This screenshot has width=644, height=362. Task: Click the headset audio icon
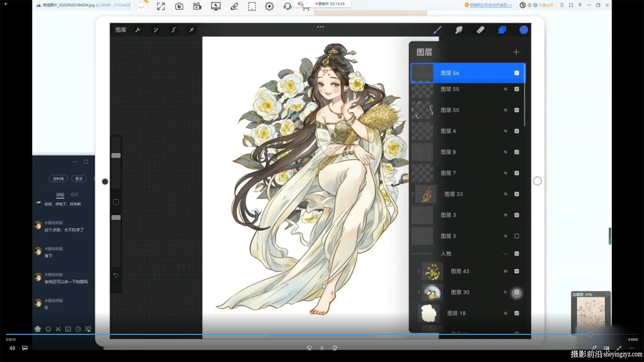pos(287,6)
